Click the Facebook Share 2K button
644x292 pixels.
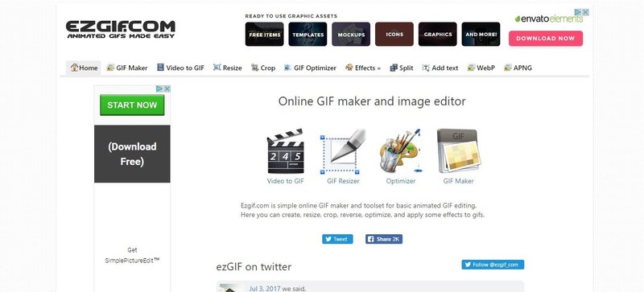384,239
